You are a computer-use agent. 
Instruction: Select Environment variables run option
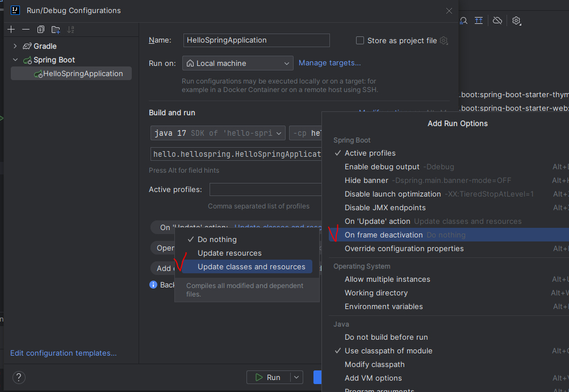(x=449, y=306)
